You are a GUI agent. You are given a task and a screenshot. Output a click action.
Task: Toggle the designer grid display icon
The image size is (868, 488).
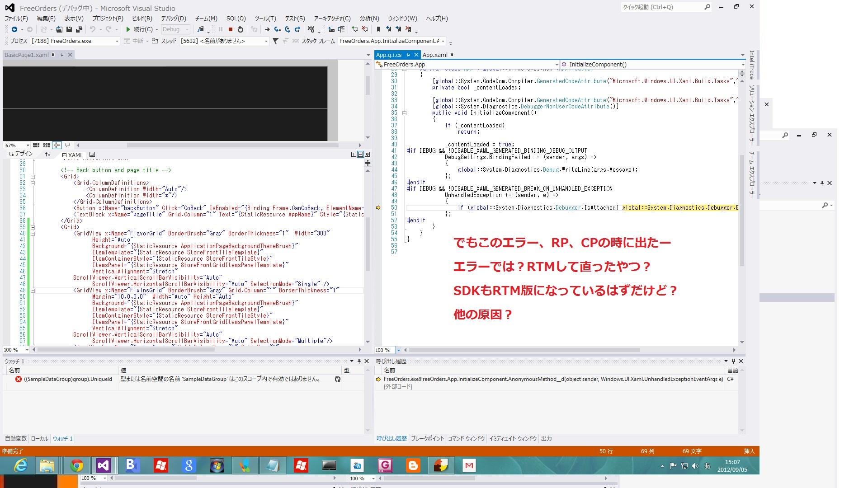pos(36,145)
